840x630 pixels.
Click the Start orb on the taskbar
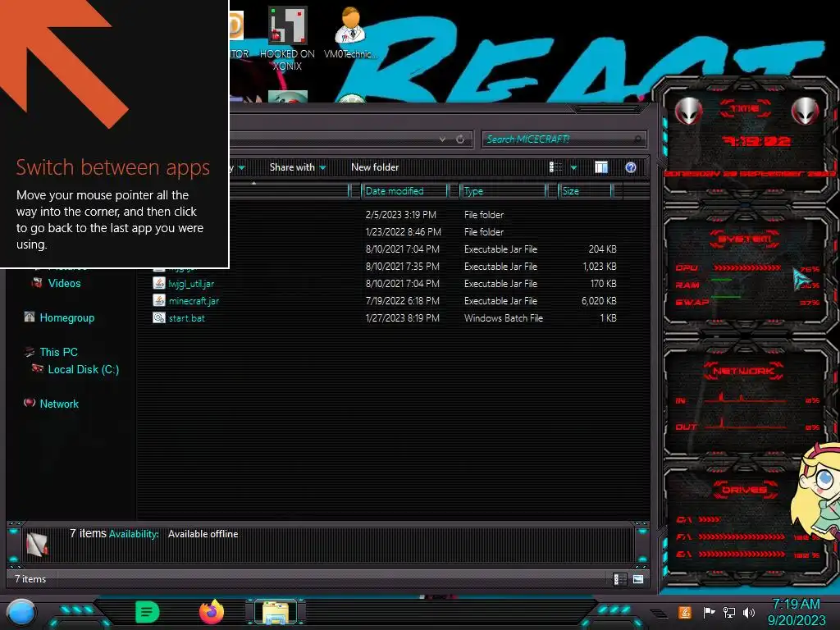pos(21,613)
